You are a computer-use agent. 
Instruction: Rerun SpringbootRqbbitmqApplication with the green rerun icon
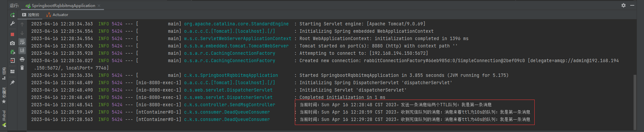click(12, 15)
